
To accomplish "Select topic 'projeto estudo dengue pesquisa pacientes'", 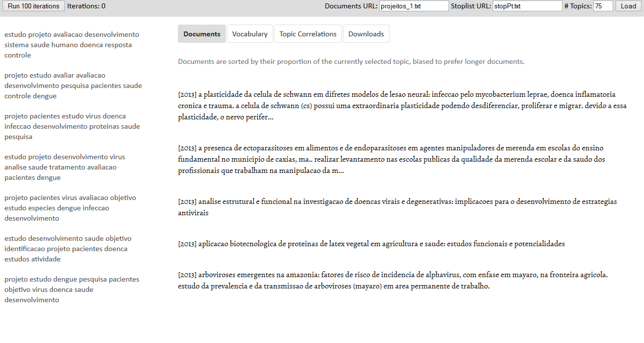I will [x=72, y=289].
